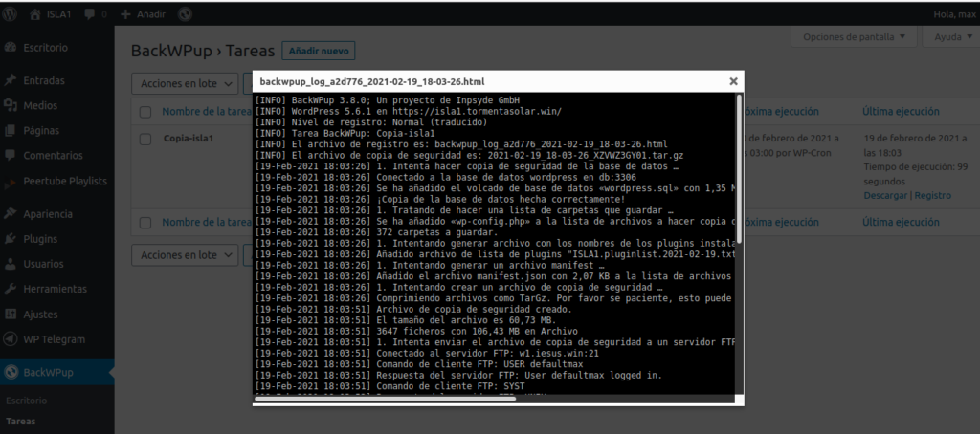The image size is (980, 434).
Task: Open top Acciones en lote dropdown
Action: [185, 83]
